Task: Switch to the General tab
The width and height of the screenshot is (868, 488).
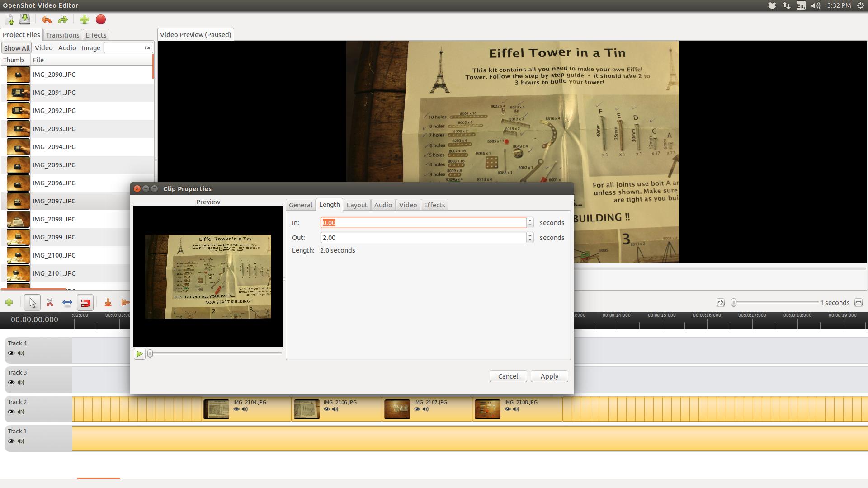Action: point(301,204)
